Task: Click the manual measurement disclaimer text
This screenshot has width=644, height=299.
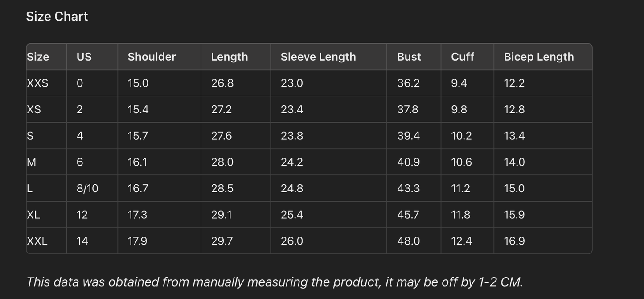Action: (x=274, y=282)
